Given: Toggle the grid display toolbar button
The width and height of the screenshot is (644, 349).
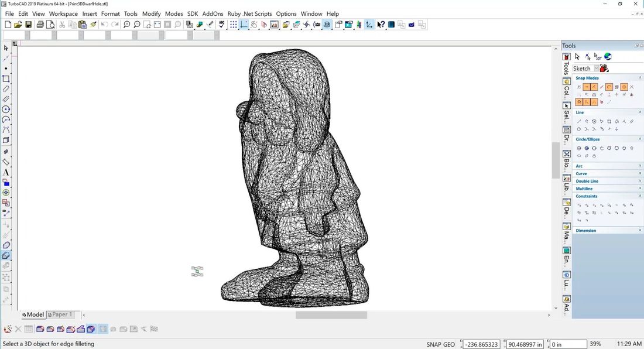Looking at the screenshot, I should tap(233, 25).
